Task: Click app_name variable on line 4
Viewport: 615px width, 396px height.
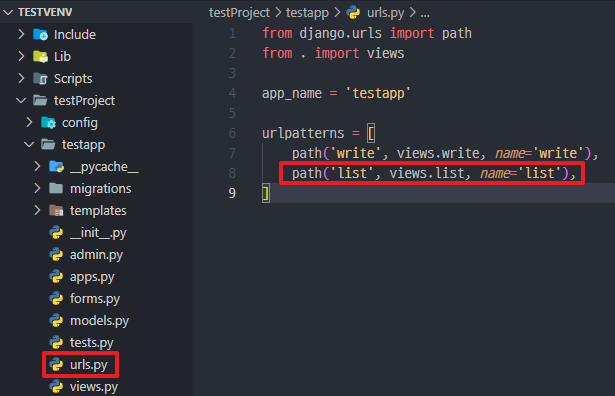Action: (x=292, y=94)
